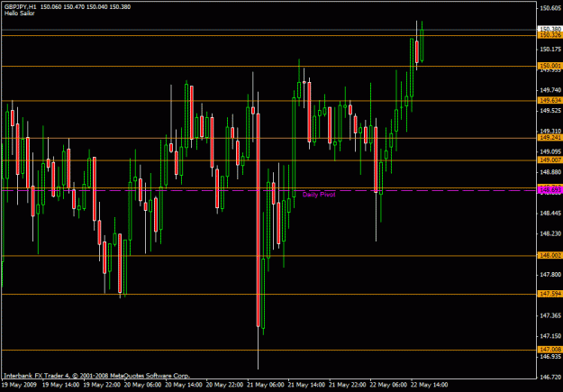Select the orange 147.594 price label
The image size is (563, 392).
tap(549, 294)
